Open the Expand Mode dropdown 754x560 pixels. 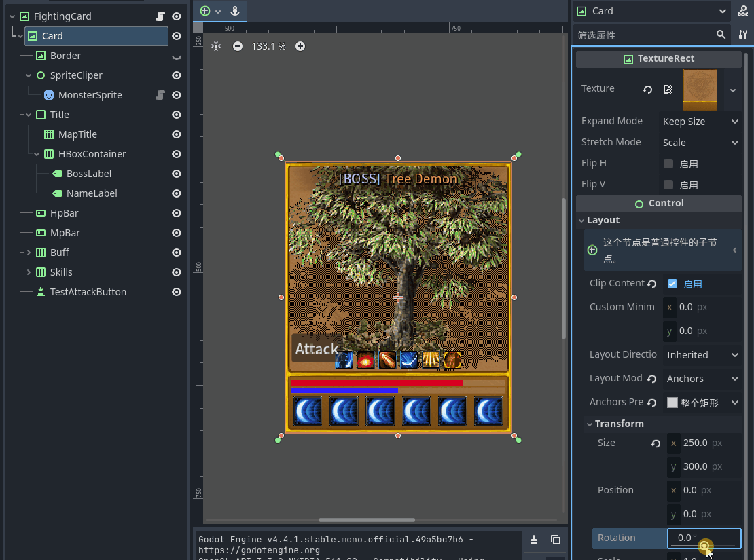pos(700,122)
